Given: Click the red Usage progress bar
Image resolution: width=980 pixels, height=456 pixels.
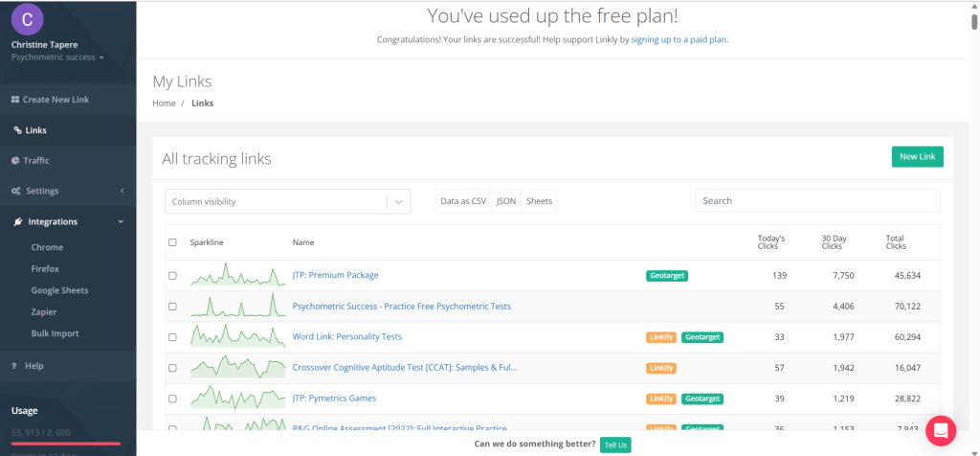Looking at the screenshot, I should point(65,444).
